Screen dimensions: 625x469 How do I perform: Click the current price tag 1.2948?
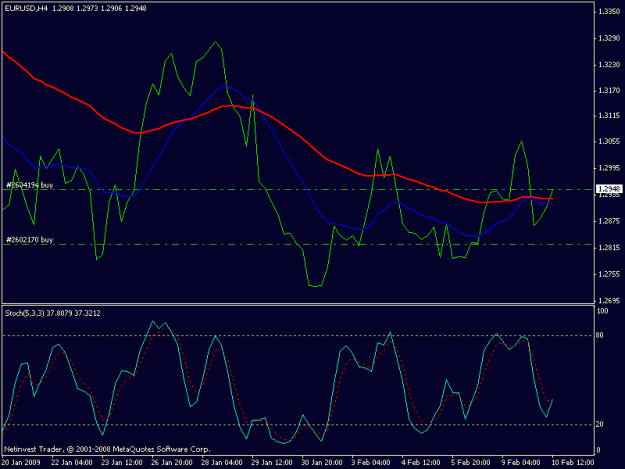[x=609, y=189]
